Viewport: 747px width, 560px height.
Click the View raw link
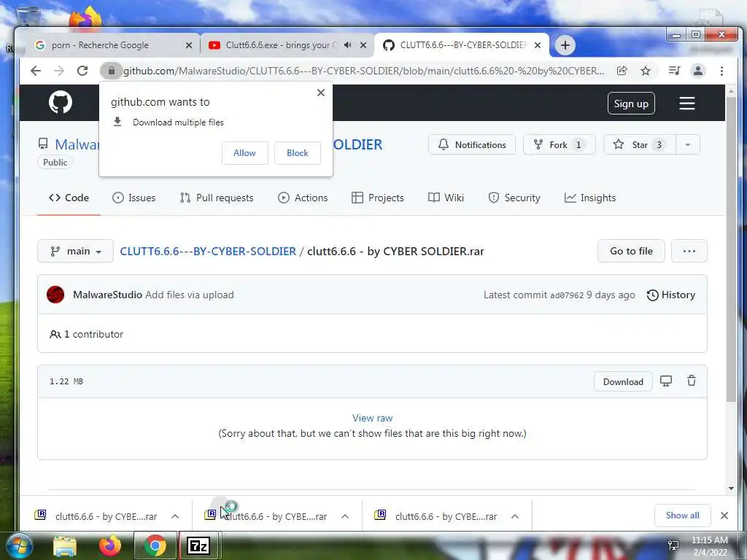[372, 418]
